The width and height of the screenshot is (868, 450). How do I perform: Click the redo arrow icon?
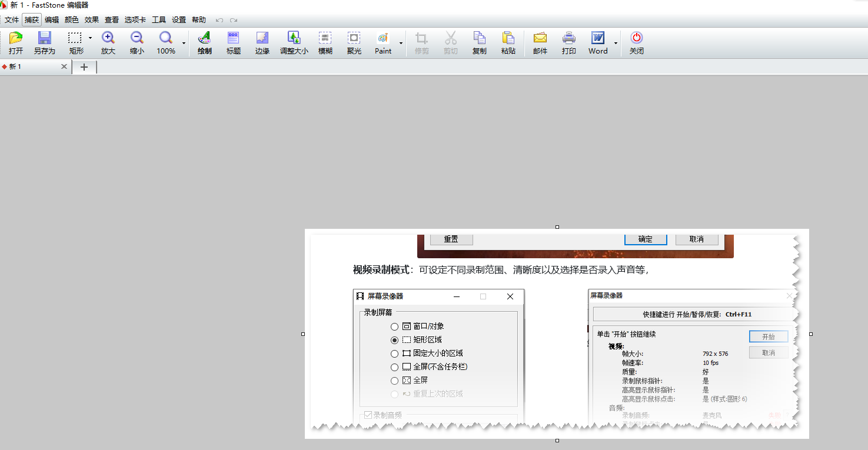coord(234,20)
